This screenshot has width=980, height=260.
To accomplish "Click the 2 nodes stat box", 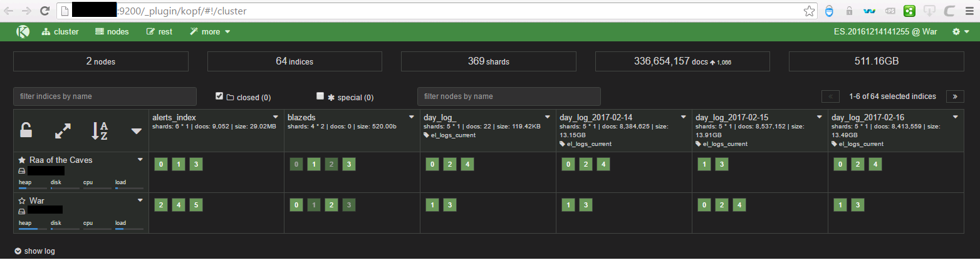I will coord(101,61).
